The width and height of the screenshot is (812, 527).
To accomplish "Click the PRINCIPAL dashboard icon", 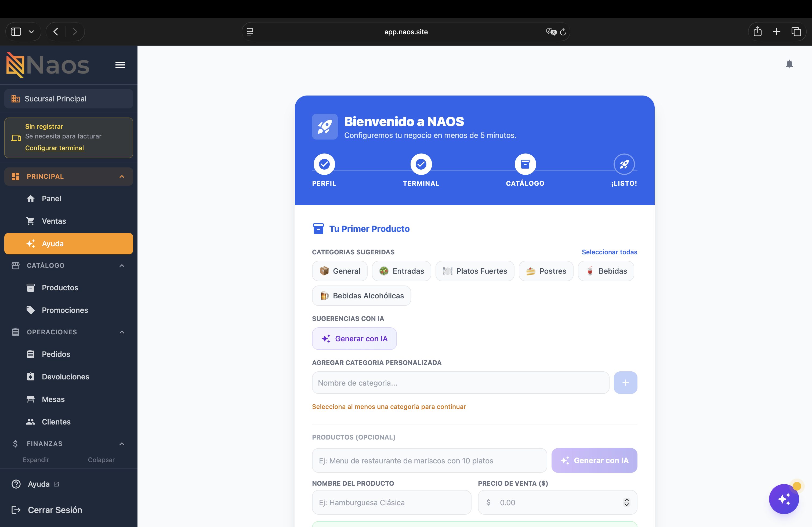I will pyautogui.click(x=15, y=177).
